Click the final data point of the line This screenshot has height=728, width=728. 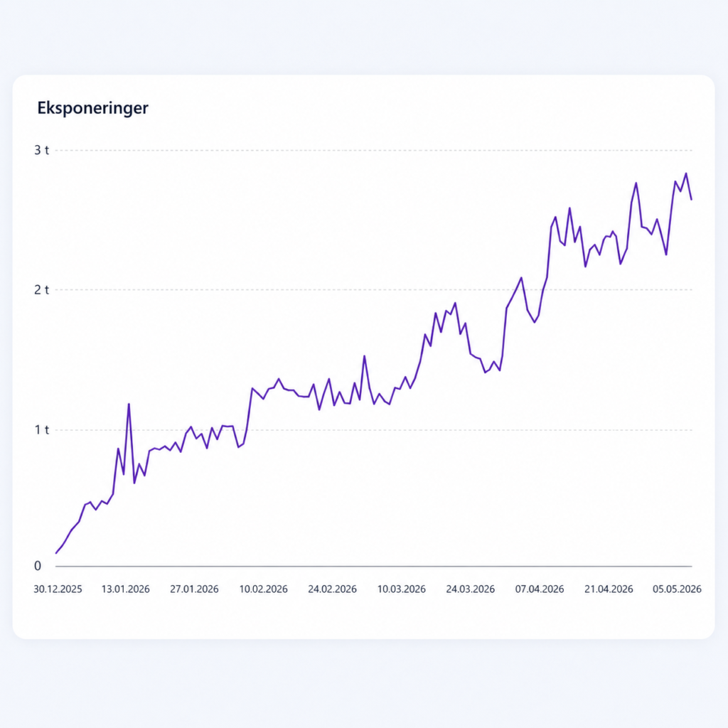point(691,200)
